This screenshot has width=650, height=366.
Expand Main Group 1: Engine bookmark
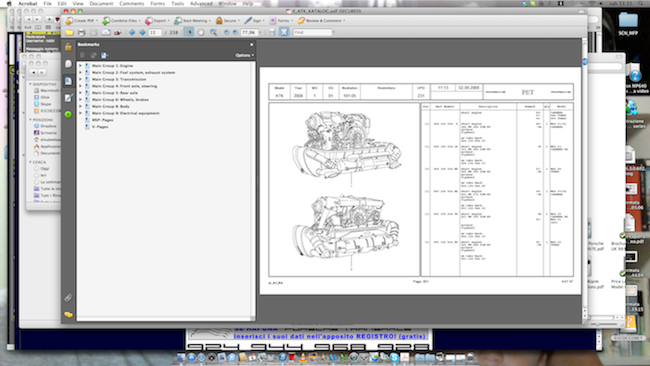coord(81,65)
